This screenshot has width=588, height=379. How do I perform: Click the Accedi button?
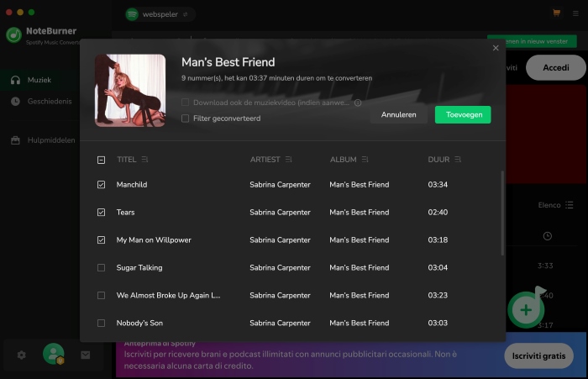click(x=556, y=67)
